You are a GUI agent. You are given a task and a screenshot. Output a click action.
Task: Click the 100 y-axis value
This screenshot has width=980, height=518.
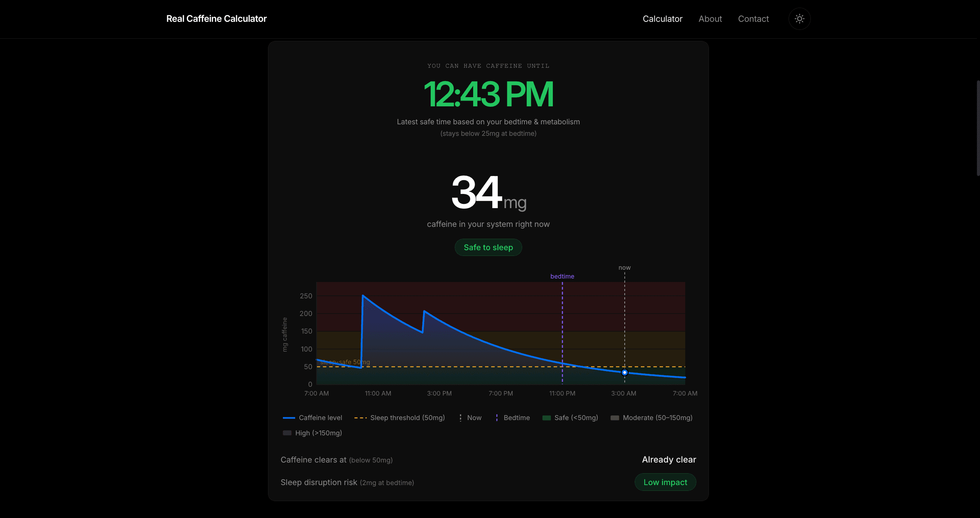point(306,349)
